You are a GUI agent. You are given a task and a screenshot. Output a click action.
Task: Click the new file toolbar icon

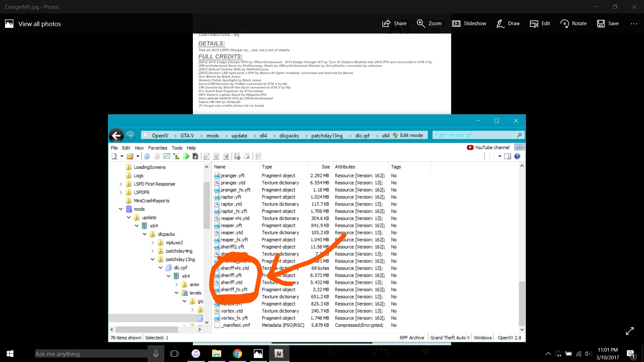[x=114, y=157]
